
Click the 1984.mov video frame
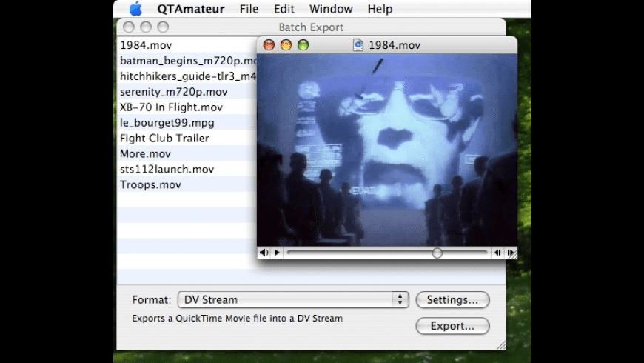coord(387,150)
